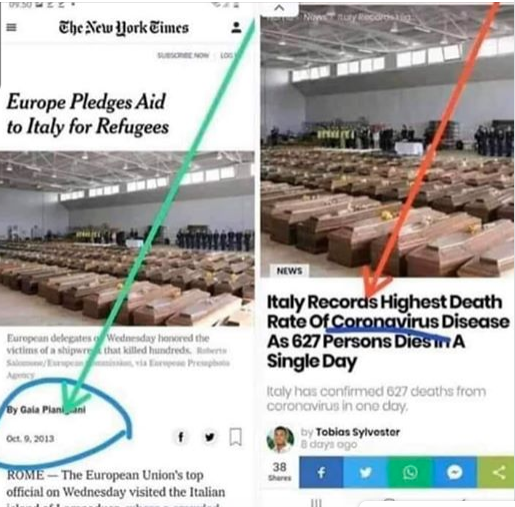The width and height of the screenshot is (515, 507).
Task: Click the Subscribe Now link
Action: [x=183, y=55]
